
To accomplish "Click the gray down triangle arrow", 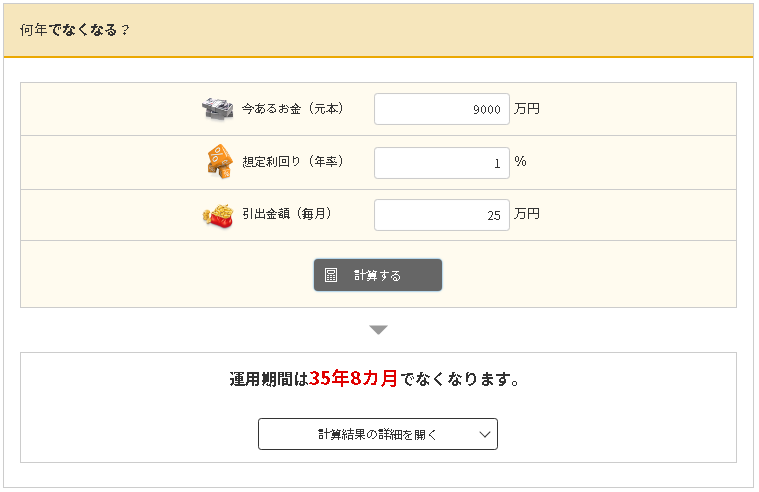I will (x=378, y=329).
